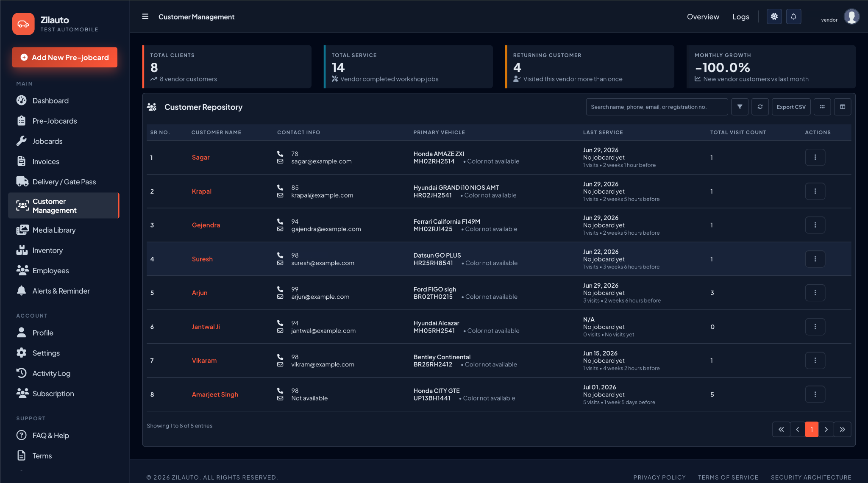Click the Profile person icon

pos(21,332)
